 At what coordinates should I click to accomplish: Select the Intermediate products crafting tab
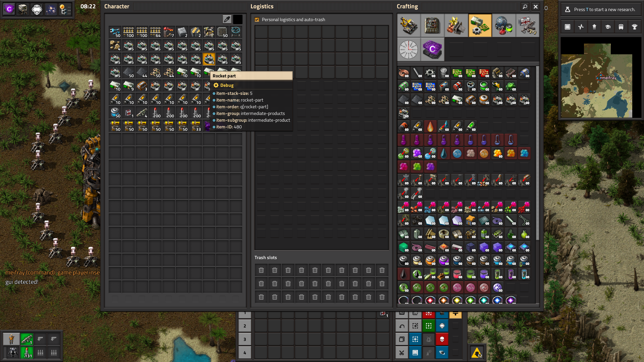(480, 25)
